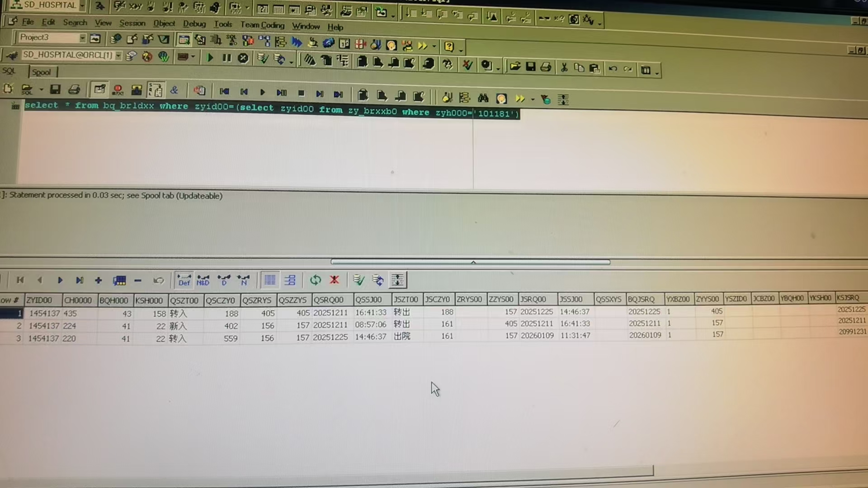Viewport: 868px width, 488px height.
Task: Click the horizontal splitter bar above the grid
Action: tap(470, 262)
